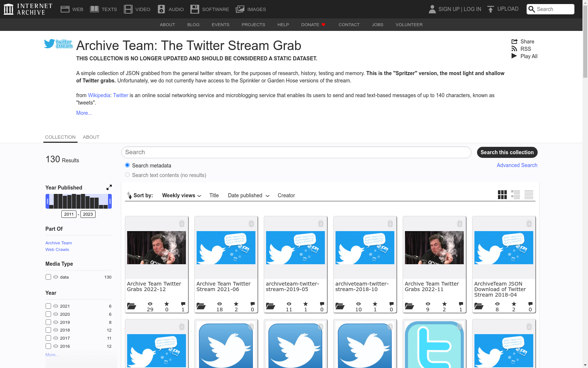588x368 pixels.
Task: Click the Share icon
Action: click(514, 42)
